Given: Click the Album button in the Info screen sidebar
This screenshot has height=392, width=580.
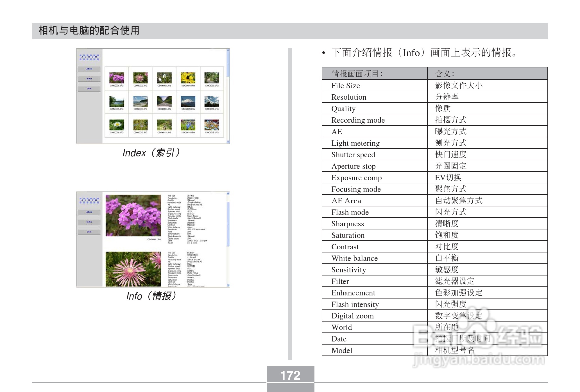Looking at the screenshot, I should (89, 212).
